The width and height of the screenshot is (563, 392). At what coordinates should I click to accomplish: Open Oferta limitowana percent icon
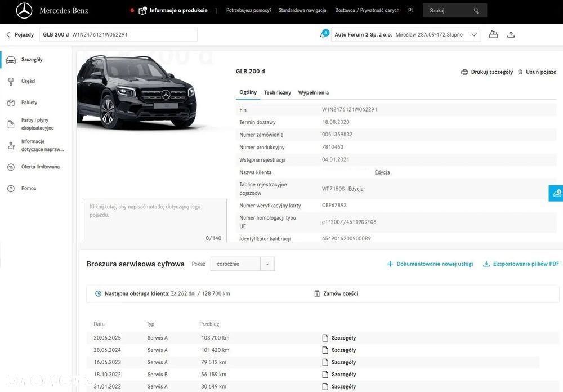click(x=11, y=167)
